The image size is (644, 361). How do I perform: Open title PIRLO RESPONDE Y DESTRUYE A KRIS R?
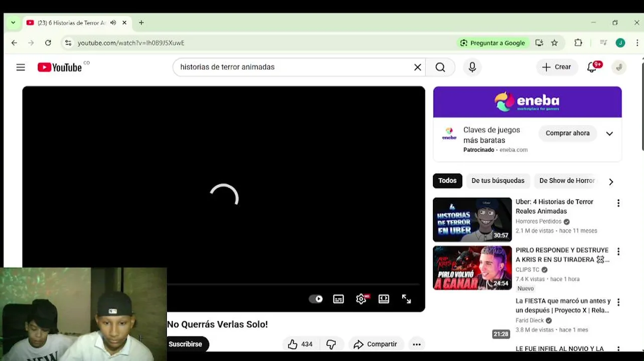click(x=562, y=255)
